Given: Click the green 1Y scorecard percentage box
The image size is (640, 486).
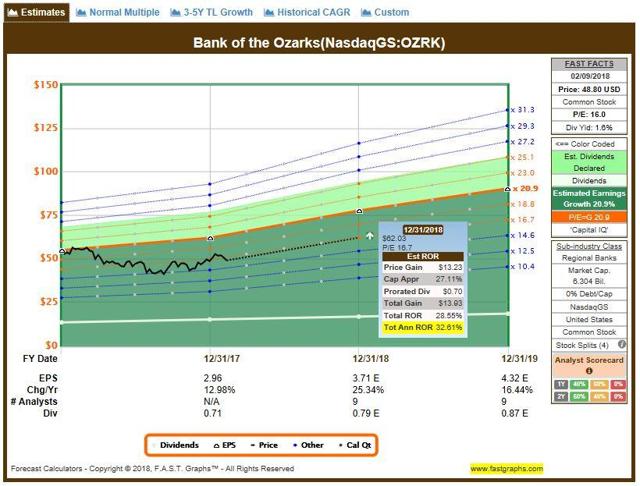Looking at the screenshot, I should [x=579, y=384].
